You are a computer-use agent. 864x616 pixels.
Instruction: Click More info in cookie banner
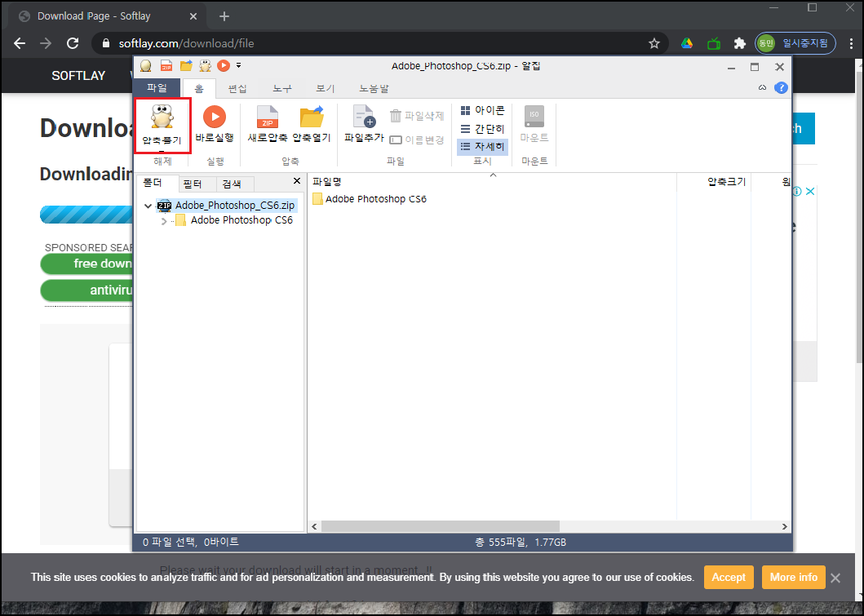point(794,577)
